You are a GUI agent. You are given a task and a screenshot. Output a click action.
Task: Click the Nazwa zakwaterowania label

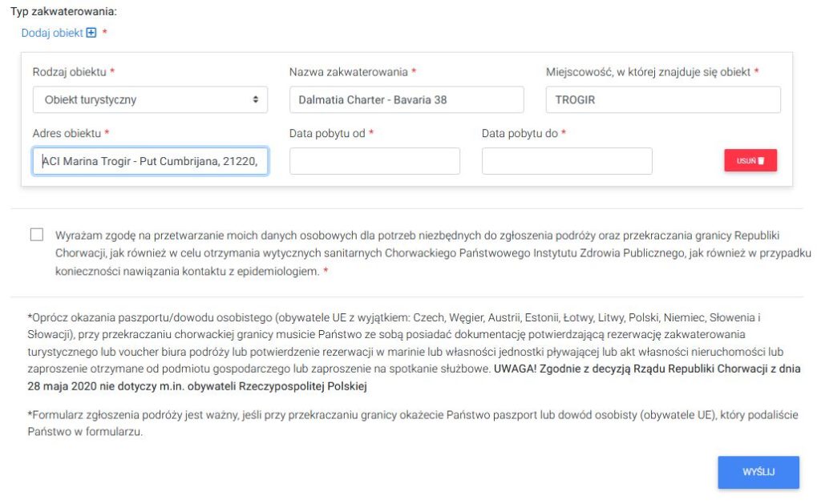pos(349,72)
